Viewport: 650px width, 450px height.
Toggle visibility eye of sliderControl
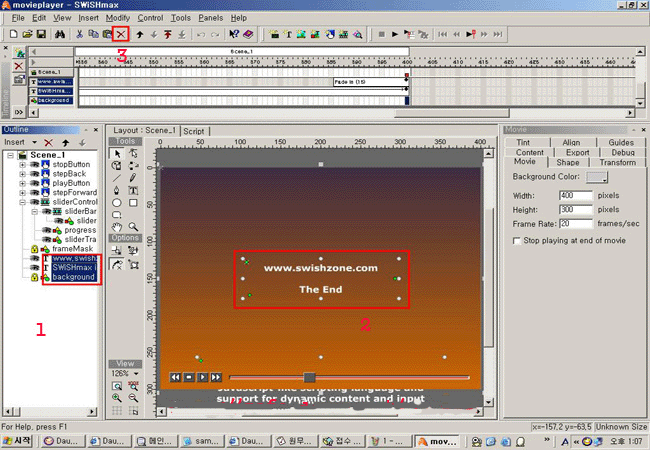pos(35,202)
